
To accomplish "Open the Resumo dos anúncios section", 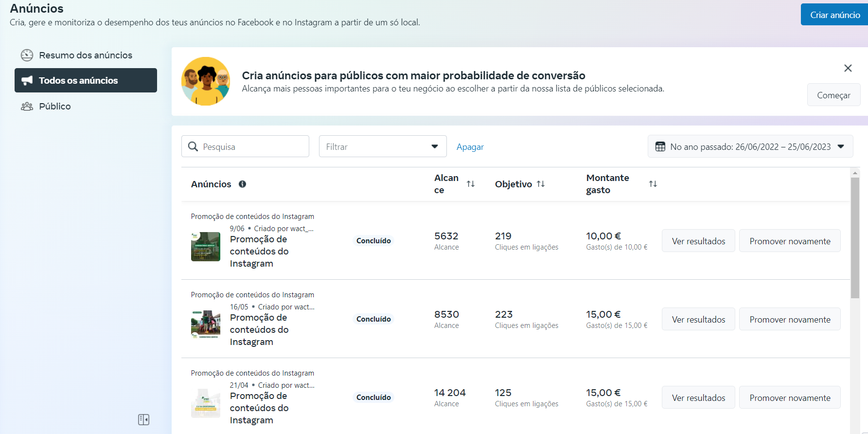I will [86, 55].
